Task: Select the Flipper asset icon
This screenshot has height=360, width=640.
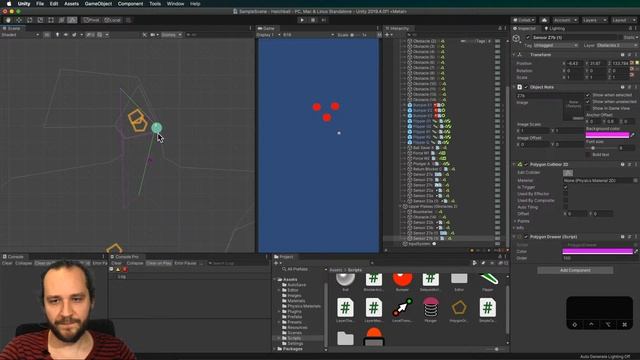Action: coord(488,280)
